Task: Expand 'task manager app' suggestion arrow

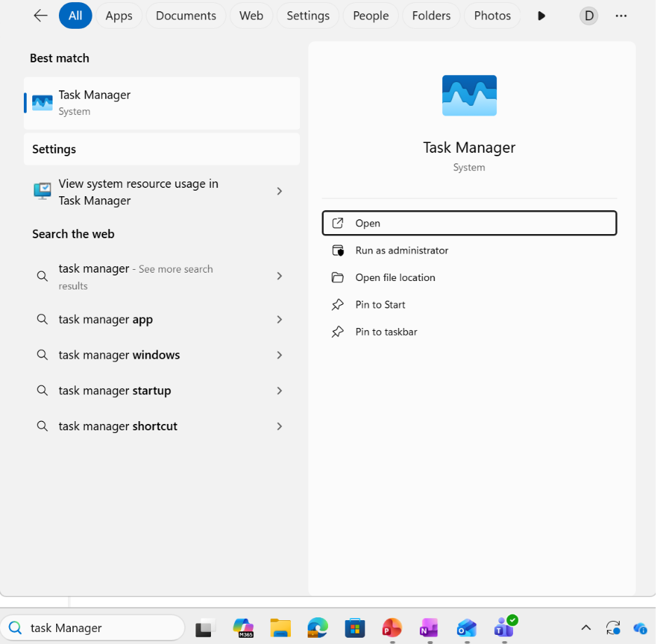Action: tap(280, 320)
